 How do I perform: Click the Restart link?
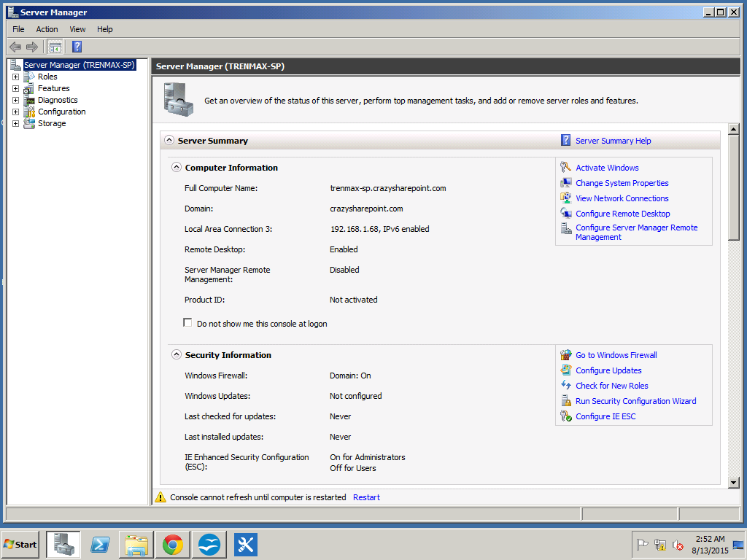[x=366, y=497]
